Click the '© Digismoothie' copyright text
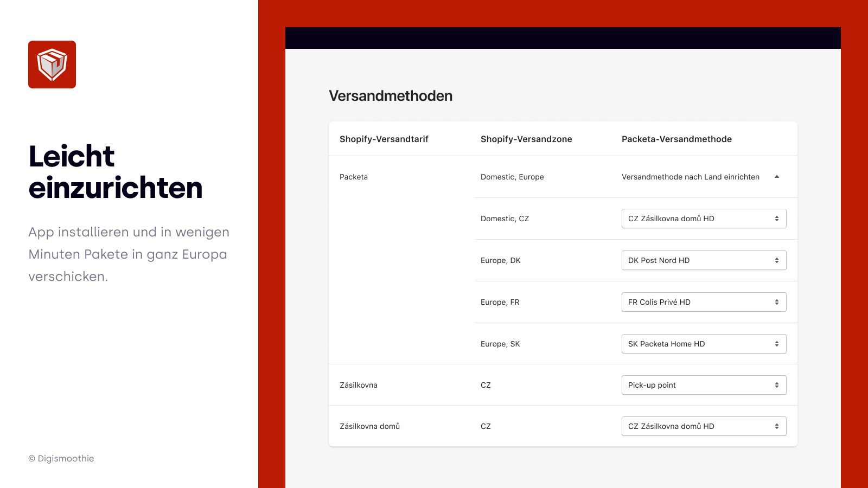 (61, 459)
